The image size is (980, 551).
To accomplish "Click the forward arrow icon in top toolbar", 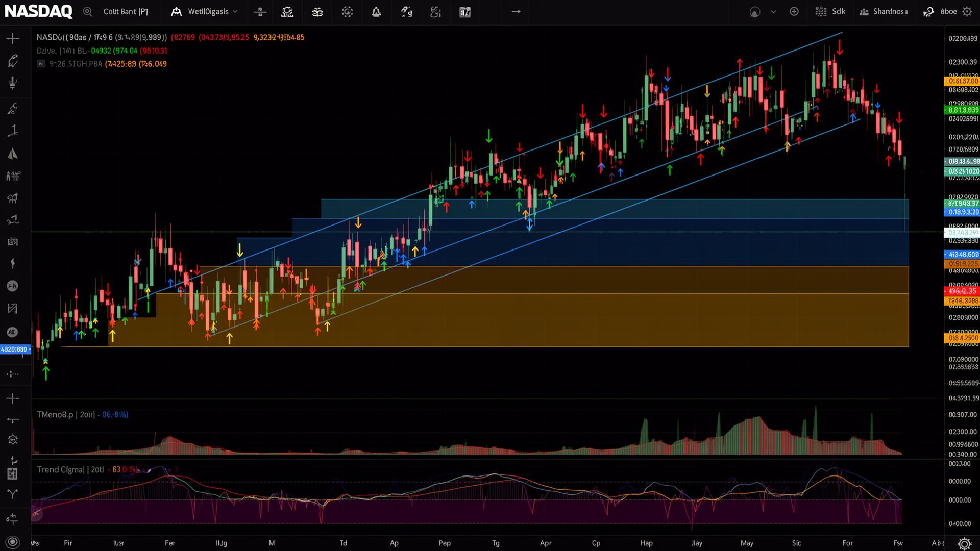I will 516,12.
